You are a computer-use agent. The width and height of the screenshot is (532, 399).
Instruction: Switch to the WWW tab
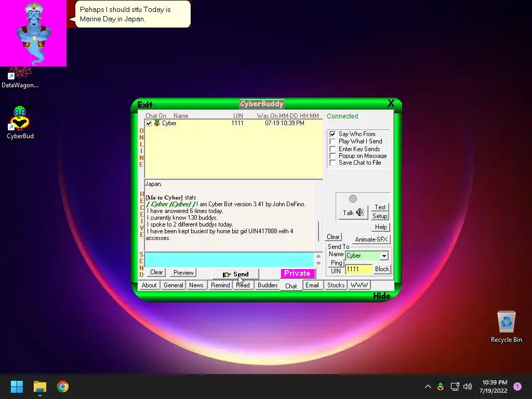(359, 285)
